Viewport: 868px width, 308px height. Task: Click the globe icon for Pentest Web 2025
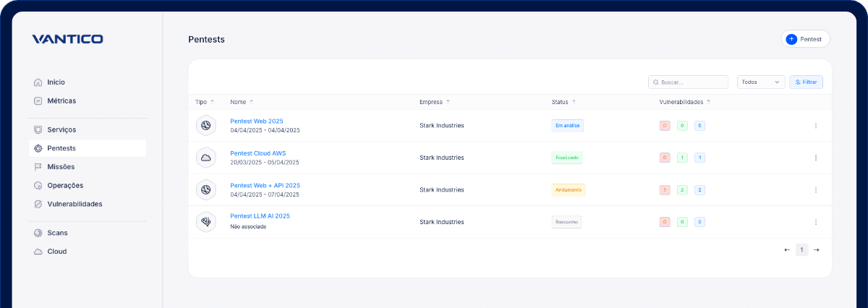click(x=205, y=126)
